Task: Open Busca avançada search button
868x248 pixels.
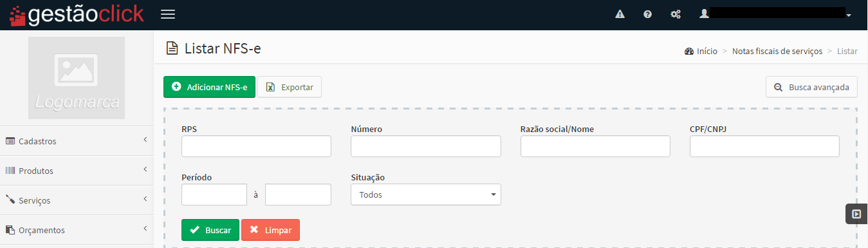Action: click(x=811, y=87)
